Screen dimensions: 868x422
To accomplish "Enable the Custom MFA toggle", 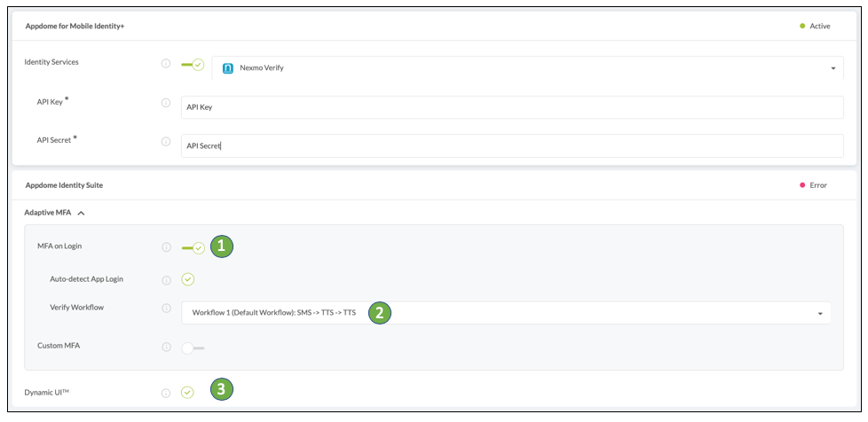I will pos(193,348).
